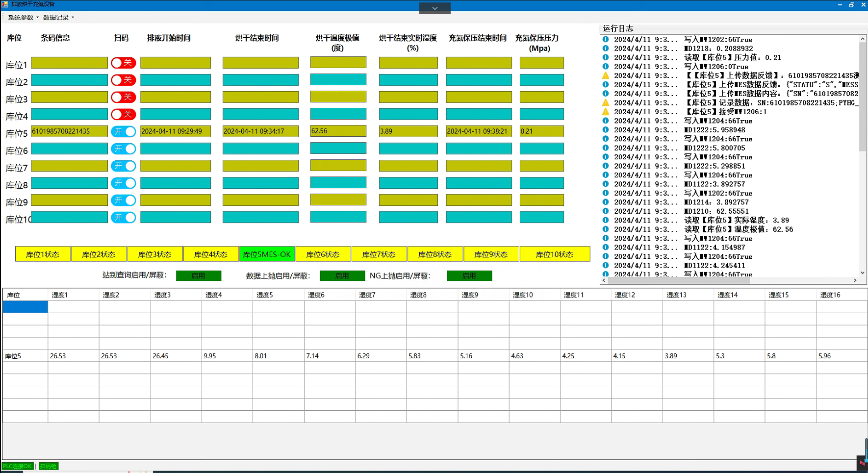Click the scroll-right arrow of log panel
868x473 pixels.
855,280
